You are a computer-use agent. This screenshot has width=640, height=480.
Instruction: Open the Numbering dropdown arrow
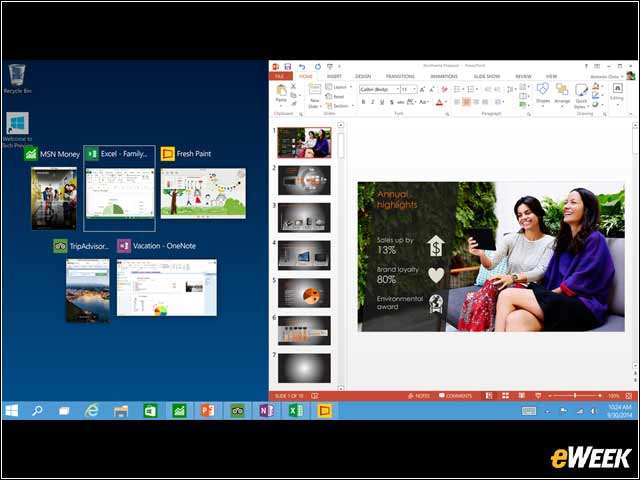(x=478, y=89)
